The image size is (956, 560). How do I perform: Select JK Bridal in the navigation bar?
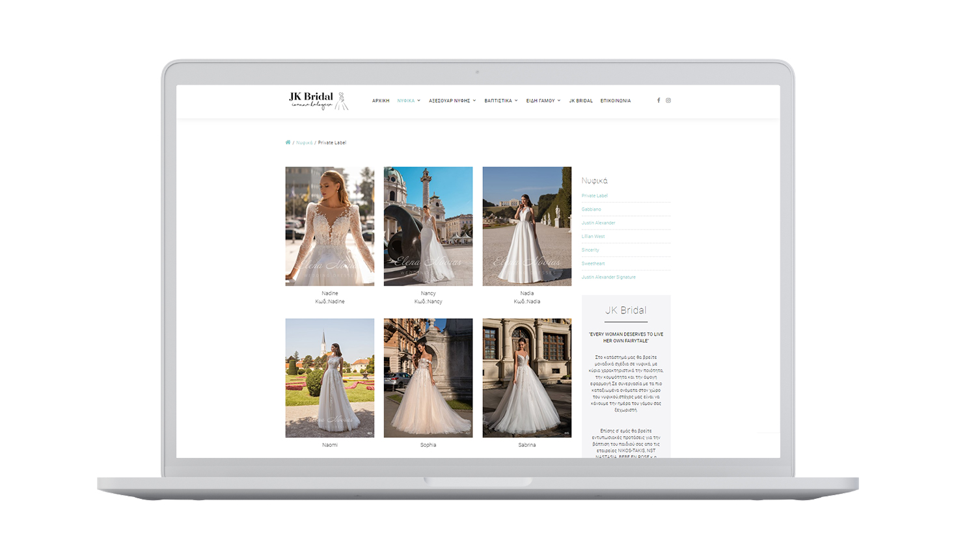click(x=580, y=101)
